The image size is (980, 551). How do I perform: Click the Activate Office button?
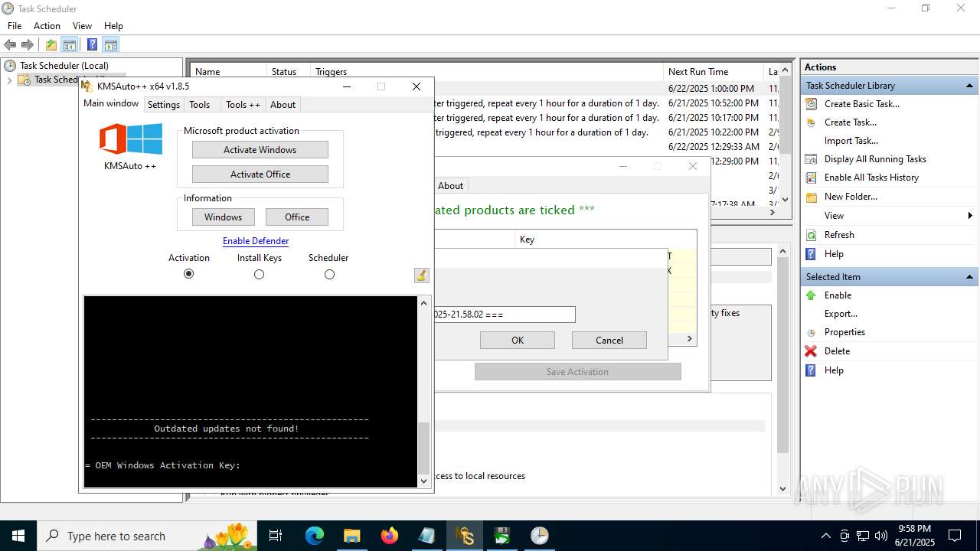(260, 174)
